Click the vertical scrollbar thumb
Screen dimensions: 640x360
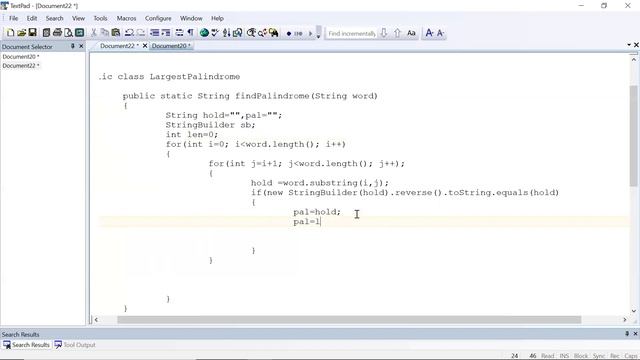coord(633,136)
